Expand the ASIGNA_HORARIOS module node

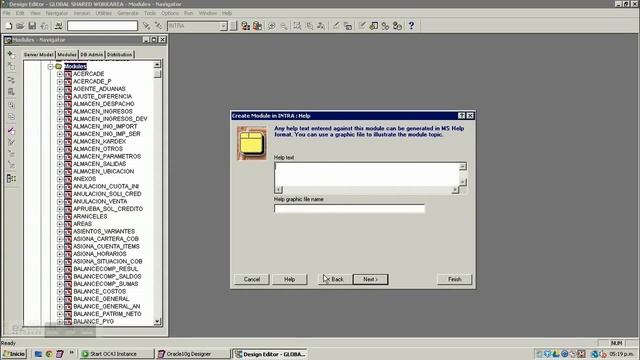click(60, 254)
